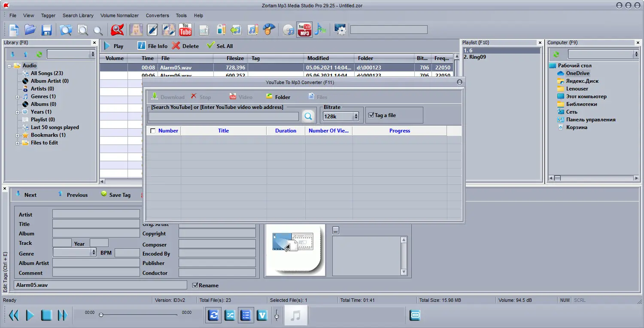Select OneDrive in Computer panel
Viewport: 644px width, 328px height.
click(577, 73)
